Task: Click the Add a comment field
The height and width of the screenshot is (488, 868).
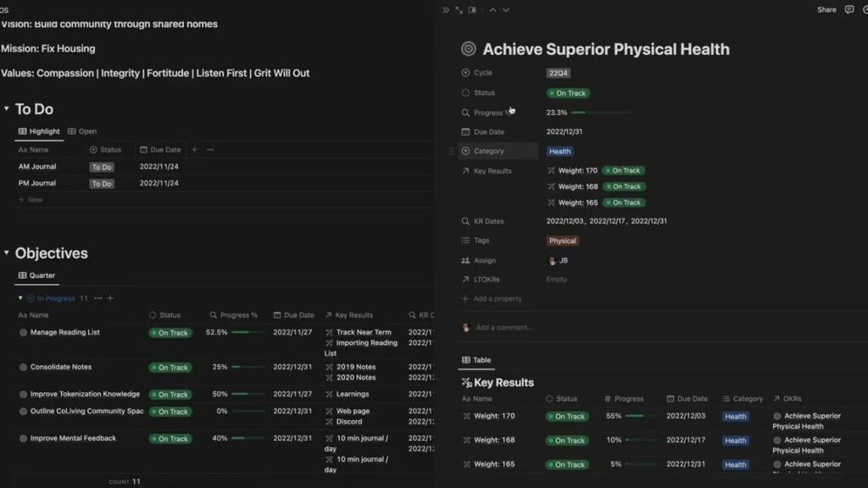Action: pyautogui.click(x=504, y=328)
